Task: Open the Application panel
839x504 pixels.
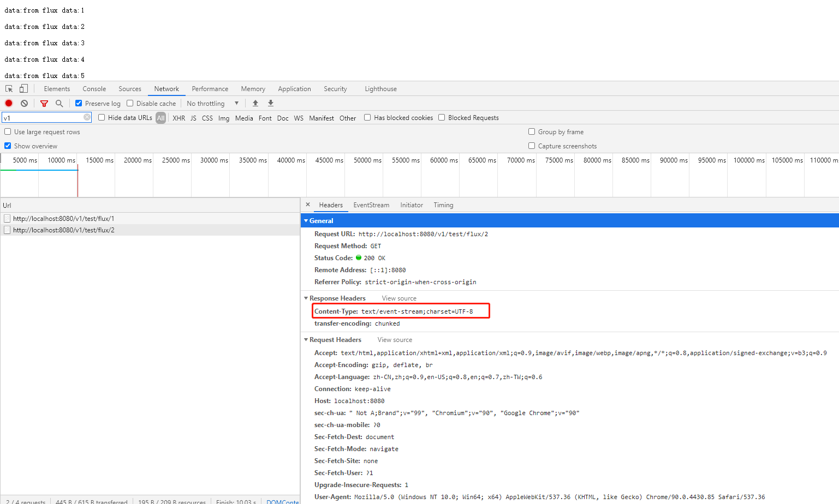Action: [294, 89]
